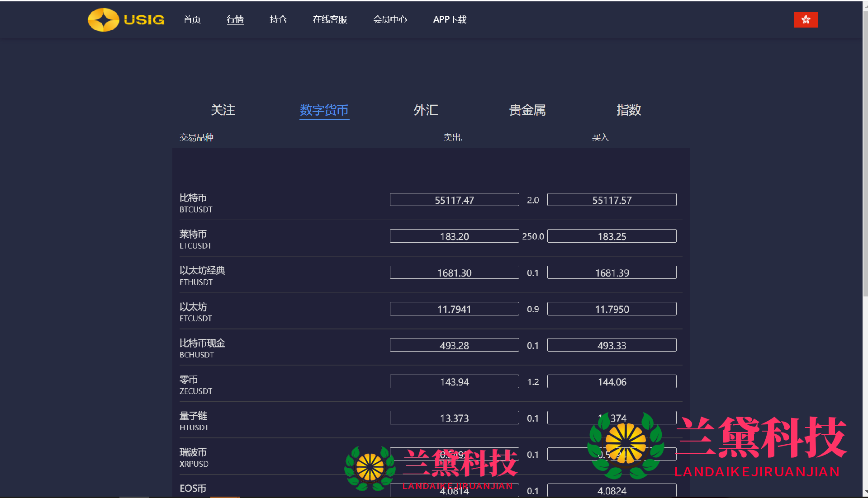Click ETHUSDT buy price 1681.39
868x498 pixels.
612,272
